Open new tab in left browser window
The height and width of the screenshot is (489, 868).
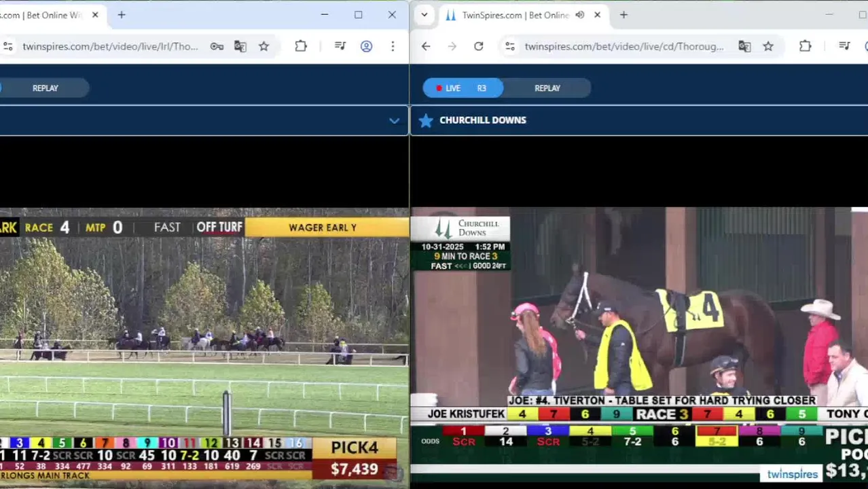click(x=122, y=15)
